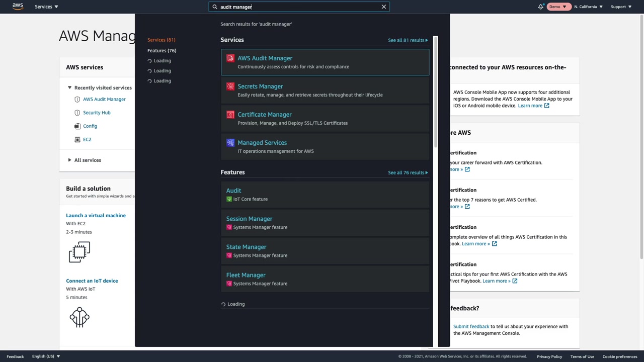
Task: Open the Services dropdown menu
Action: pos(46,7)
